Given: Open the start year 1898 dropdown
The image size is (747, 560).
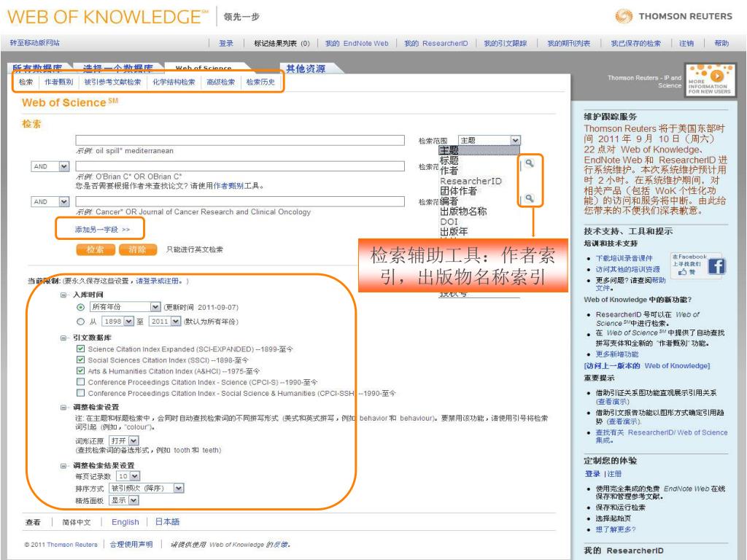Looking at the screenshot, I should (x=117, y=322).
